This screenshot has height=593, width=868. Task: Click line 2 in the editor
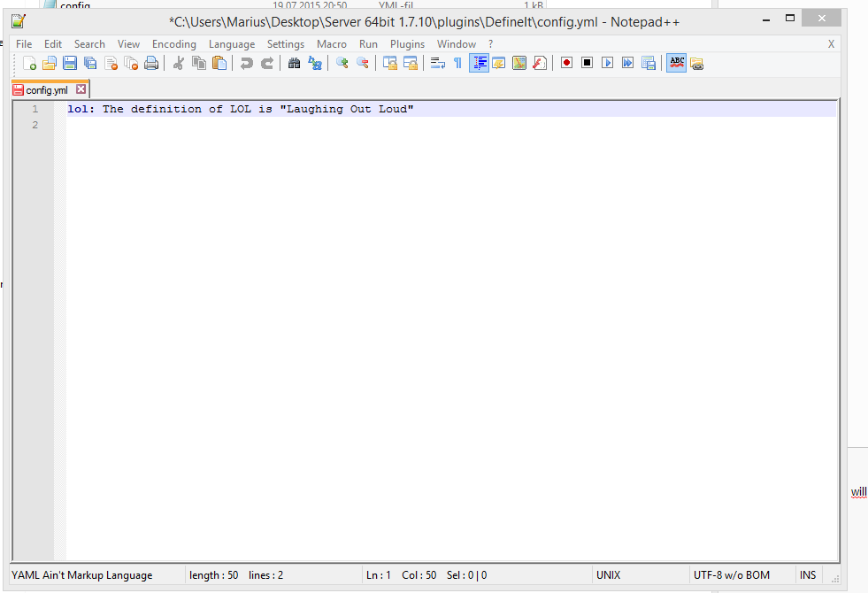click(x=450, y=125)
